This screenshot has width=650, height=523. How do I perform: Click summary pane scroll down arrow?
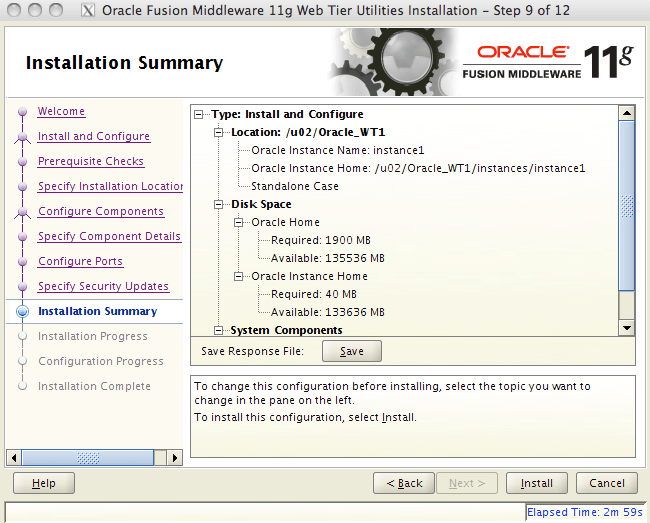[627, 328]
